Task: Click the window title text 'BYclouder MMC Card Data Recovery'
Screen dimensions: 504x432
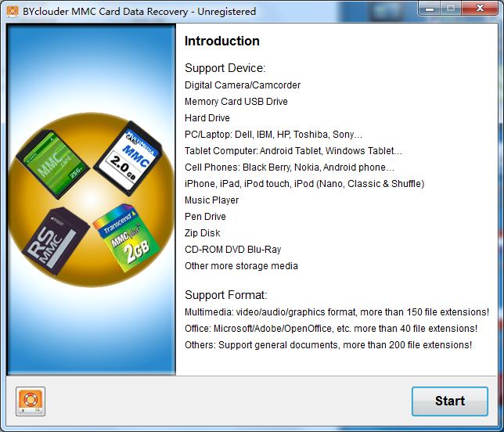Action: 106,12
